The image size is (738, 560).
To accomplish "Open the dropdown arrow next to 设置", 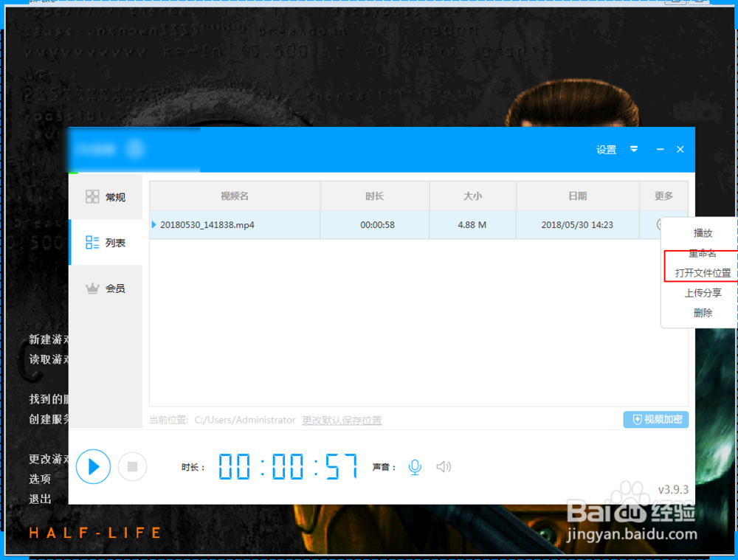I will (x=633, y=149).
